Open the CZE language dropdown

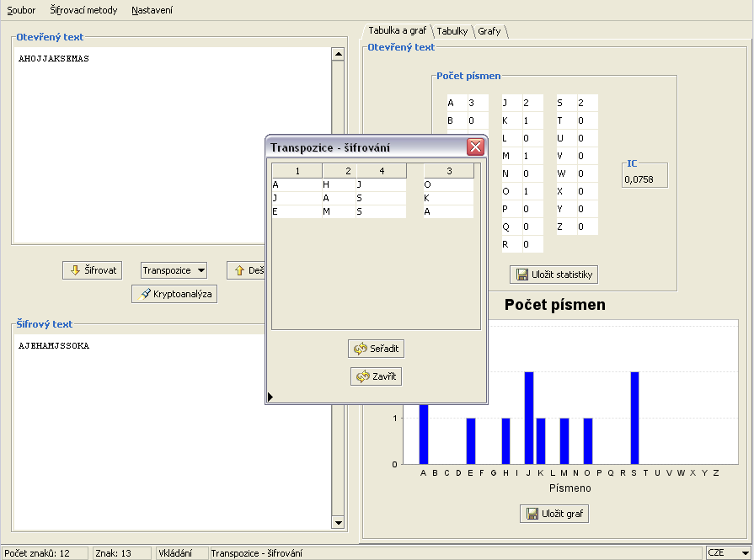pyautogui.click(x=729, y=552)
